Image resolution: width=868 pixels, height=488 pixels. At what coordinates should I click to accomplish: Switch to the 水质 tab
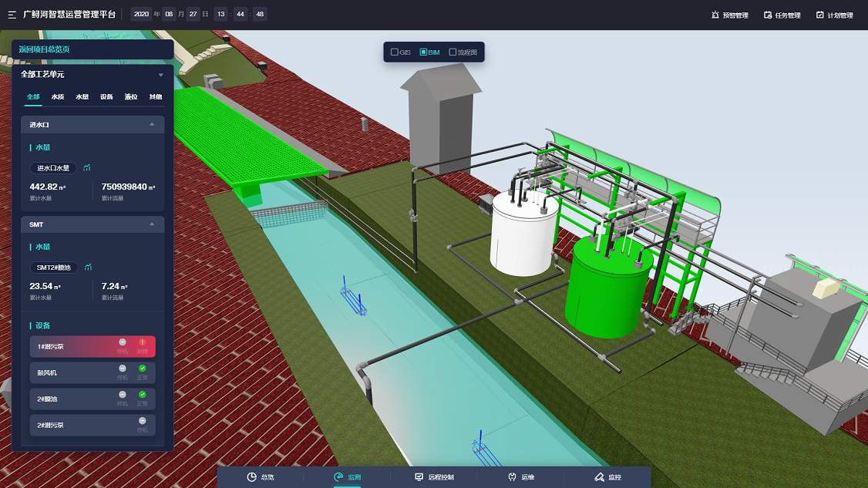[x=58, y=97]
